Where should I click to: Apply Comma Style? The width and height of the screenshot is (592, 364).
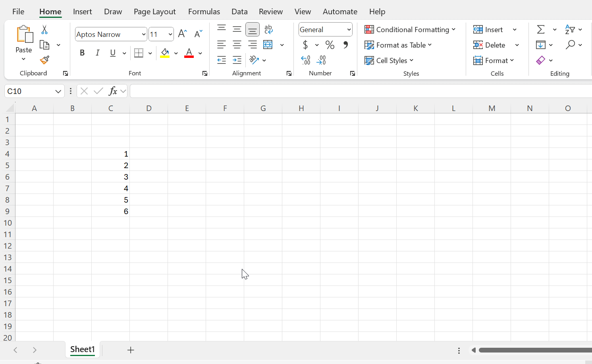click(x=346, y=45)
